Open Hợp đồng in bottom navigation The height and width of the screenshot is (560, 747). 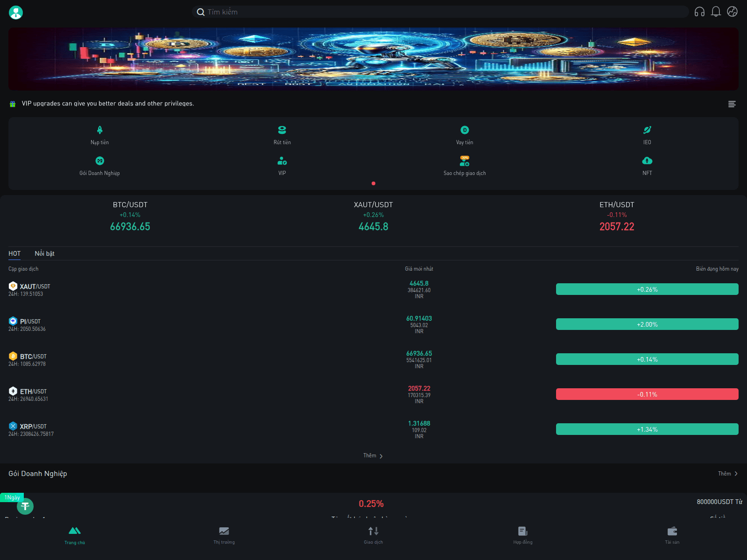tap(522, 535)
